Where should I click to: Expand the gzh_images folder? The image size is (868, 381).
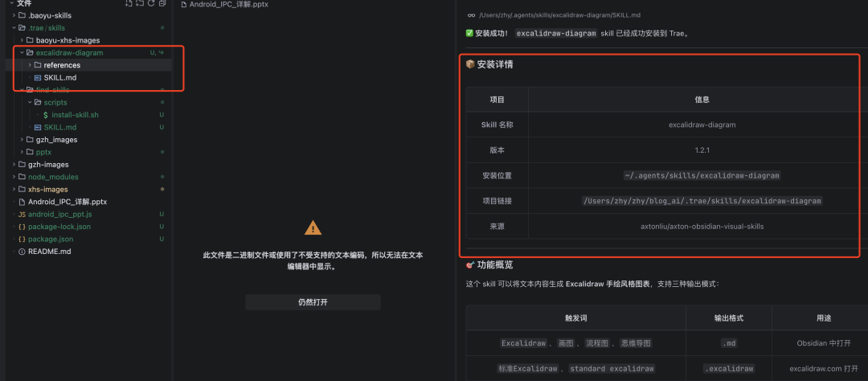pyautogui.click(x=22, y=140)
